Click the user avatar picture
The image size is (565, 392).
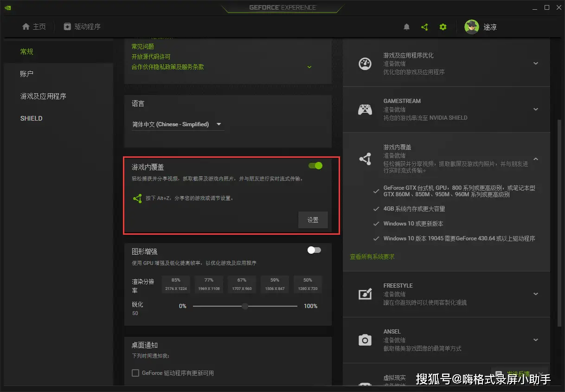[472, 27]
